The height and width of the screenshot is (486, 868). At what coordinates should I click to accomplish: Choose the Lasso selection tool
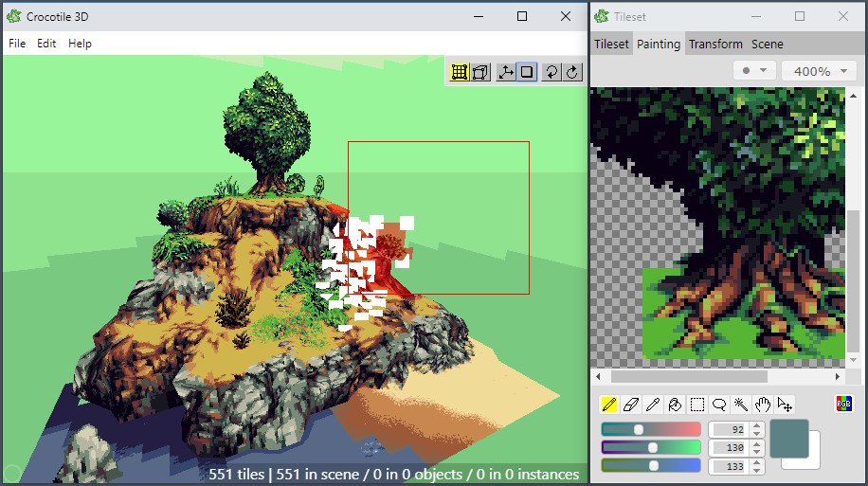pyautogui.click(x=719, y=405)
